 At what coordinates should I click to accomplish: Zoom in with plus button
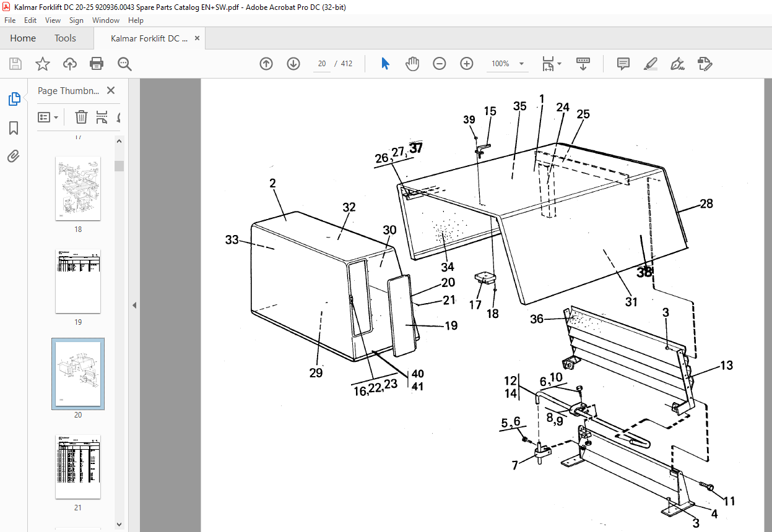point(467,64)
